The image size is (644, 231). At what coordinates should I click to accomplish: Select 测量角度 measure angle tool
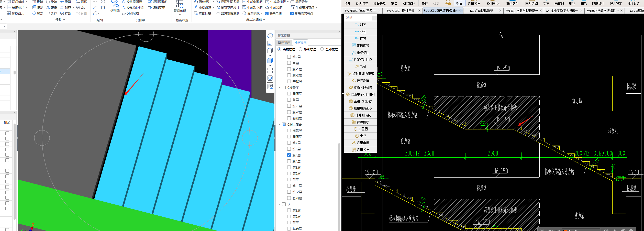361,143
